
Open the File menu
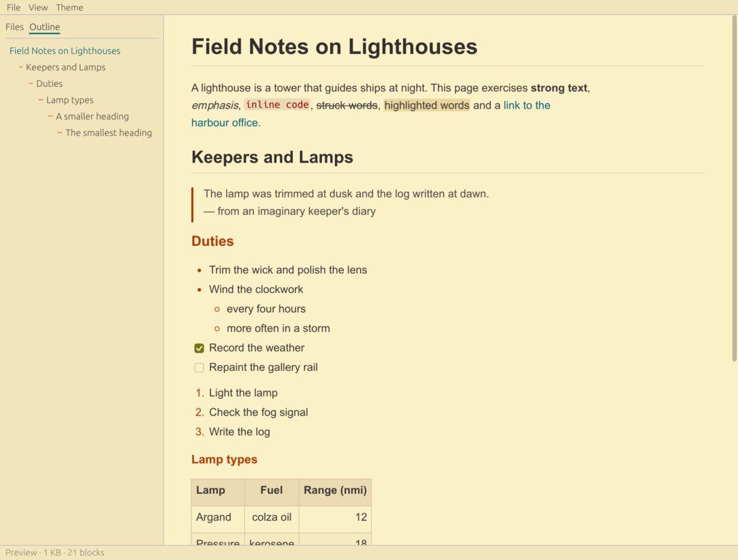13,8
